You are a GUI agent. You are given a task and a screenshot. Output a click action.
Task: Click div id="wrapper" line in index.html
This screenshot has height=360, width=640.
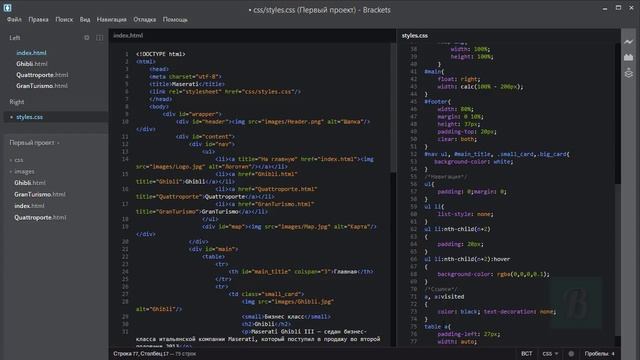[192, 114]
